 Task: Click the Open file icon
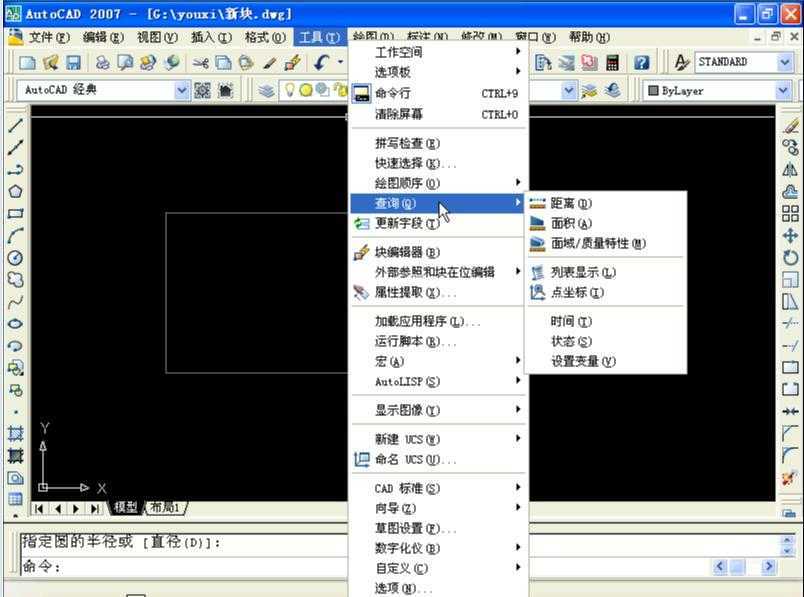coord(50,63)
